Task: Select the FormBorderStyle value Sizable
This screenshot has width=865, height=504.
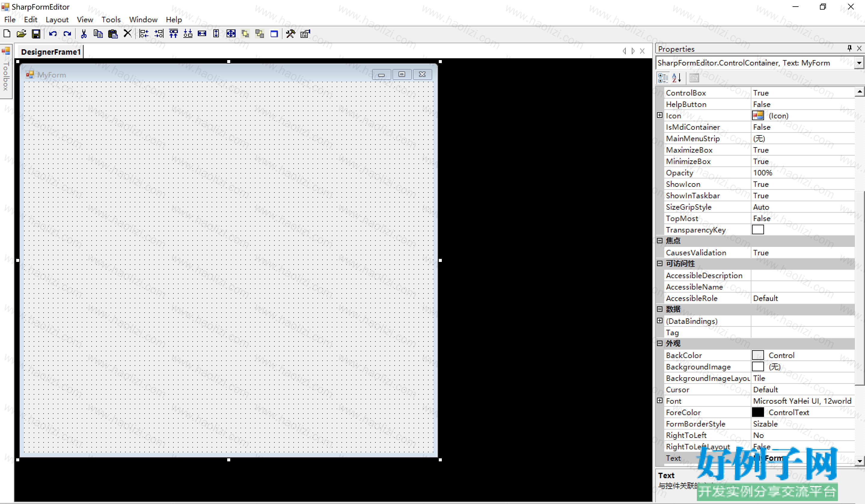Action: (x=802, y=424)
